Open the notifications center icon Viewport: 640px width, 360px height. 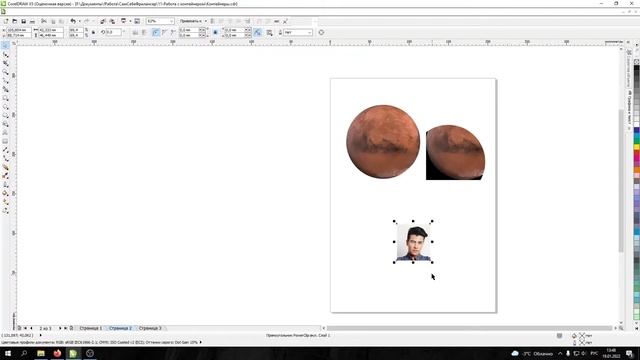click(630, 353)
